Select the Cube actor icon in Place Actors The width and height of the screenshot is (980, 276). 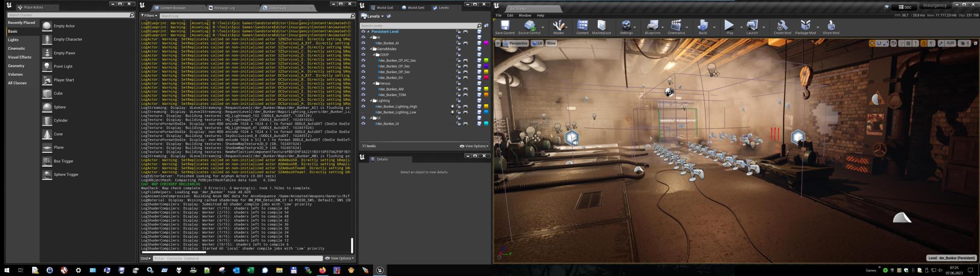click(x=47, y=94)
